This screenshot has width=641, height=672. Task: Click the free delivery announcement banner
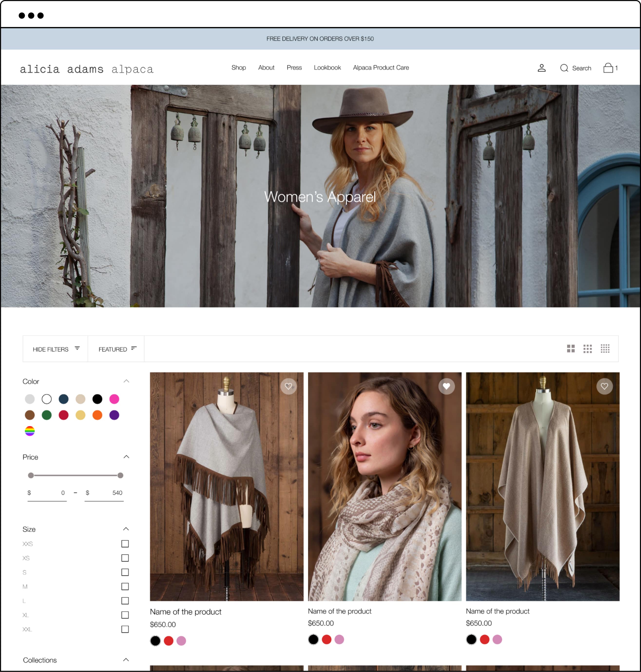pyautogui.click(x=320, y=38)
